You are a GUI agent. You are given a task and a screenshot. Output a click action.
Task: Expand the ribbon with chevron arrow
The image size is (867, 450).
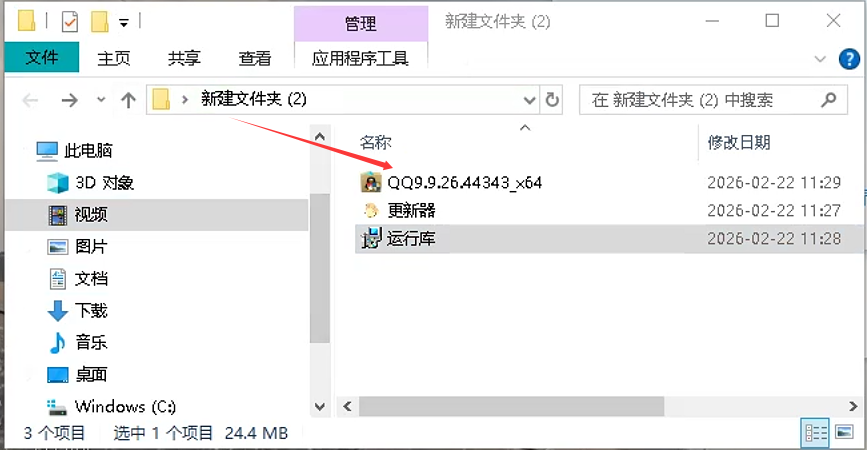820,59
